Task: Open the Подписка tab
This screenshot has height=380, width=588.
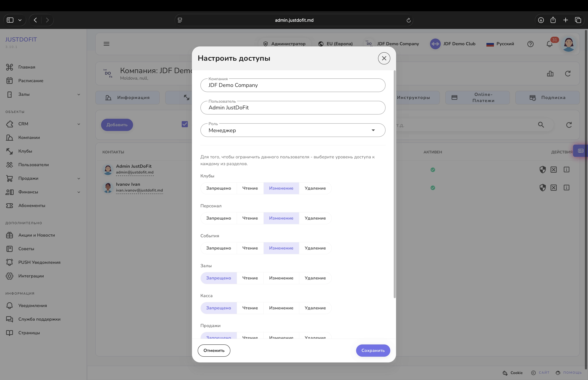Action: pos(547,98)
